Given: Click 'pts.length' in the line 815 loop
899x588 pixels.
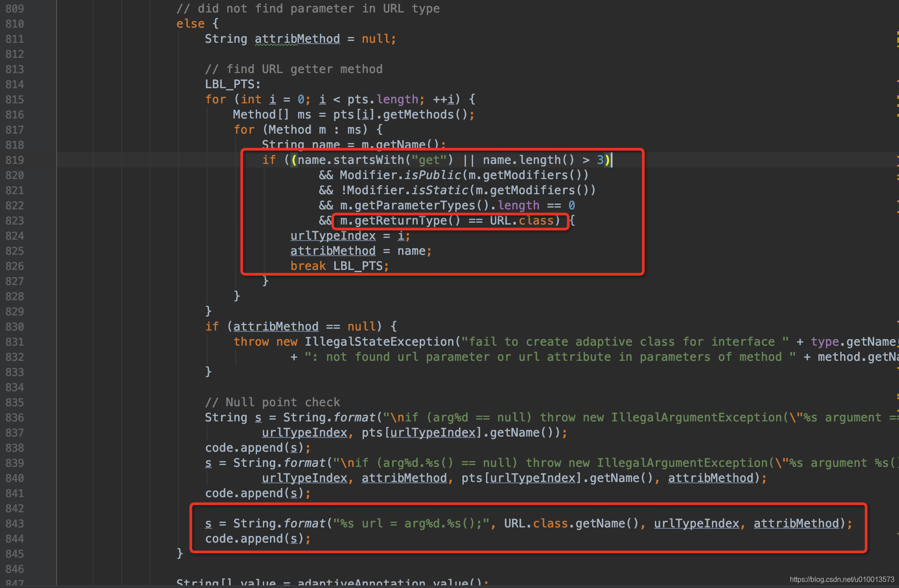Looking at the screenshot, I should 383,99.
